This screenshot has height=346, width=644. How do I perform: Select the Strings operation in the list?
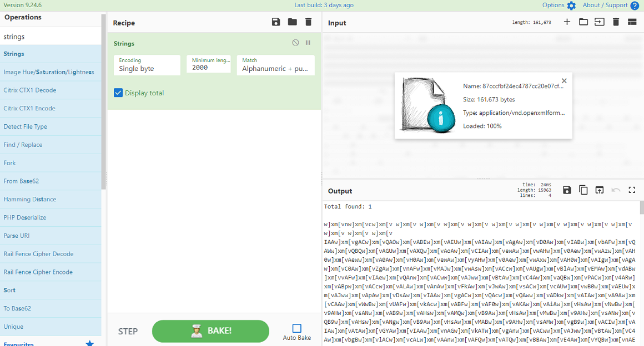pos(51,54)
